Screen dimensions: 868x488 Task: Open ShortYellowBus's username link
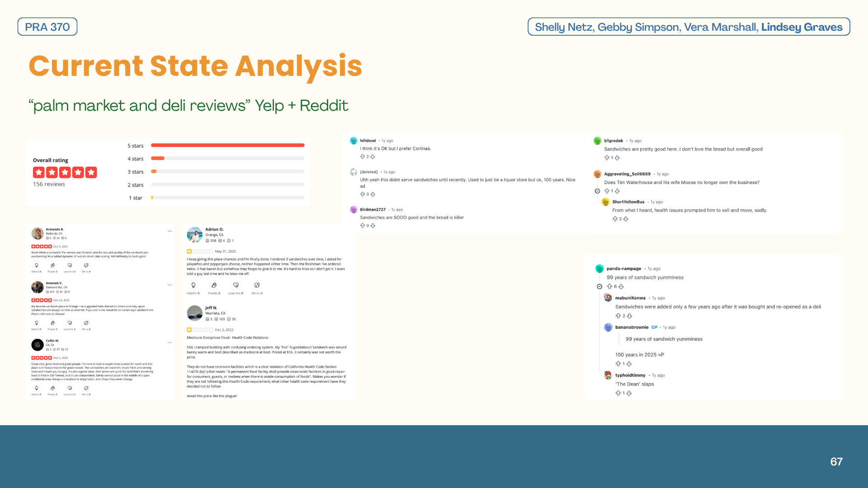628,202
